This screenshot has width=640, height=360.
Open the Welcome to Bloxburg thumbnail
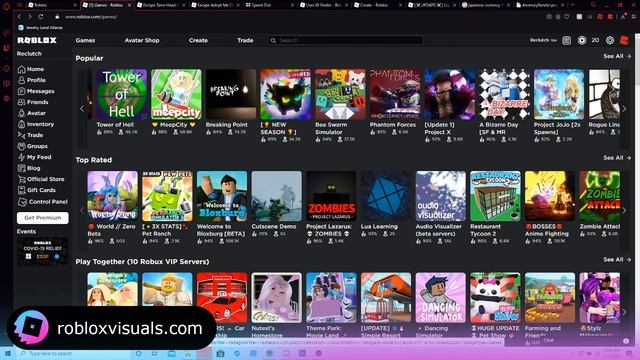pyautogui.click(x=222, y=196)
